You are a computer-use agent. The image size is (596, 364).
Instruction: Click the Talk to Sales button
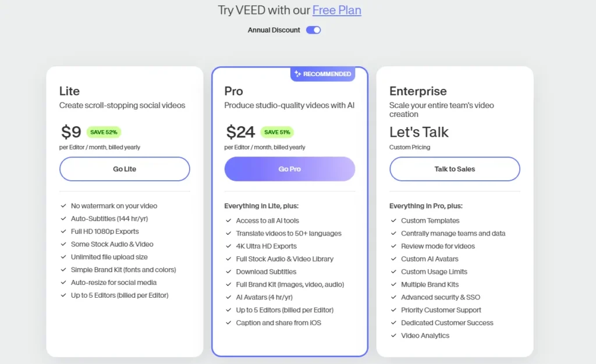click(455, 169)
